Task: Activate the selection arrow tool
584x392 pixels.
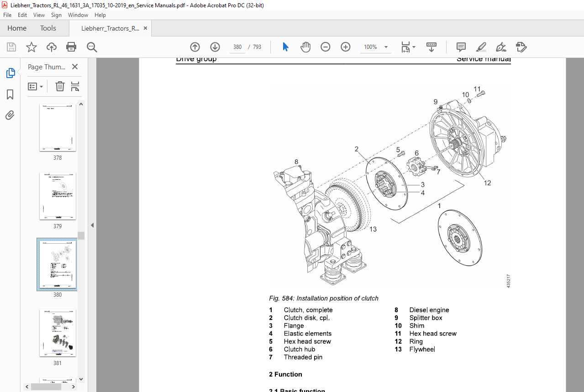Action: (285, 47)
